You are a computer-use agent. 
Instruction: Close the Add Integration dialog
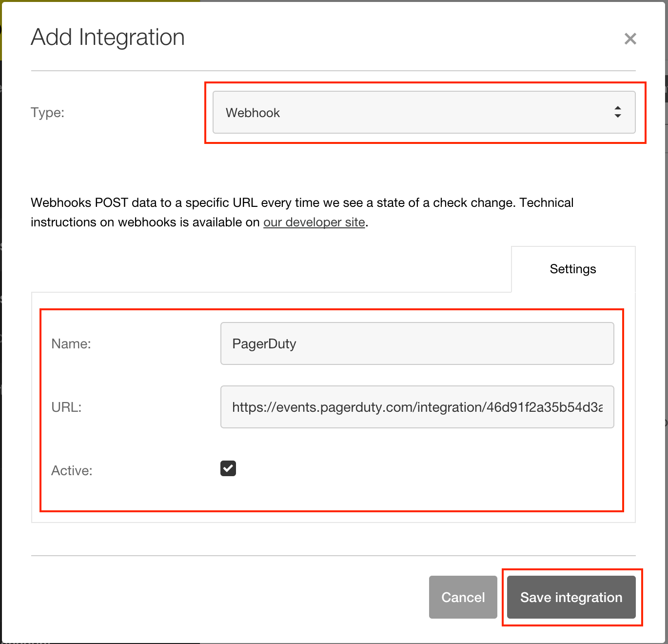pyautogui.click(x=630, y=39)
